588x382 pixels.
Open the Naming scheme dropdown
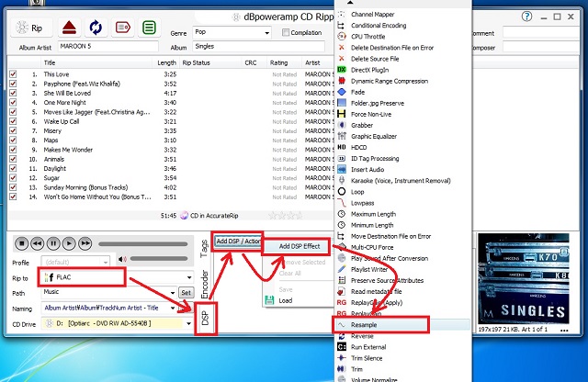coord(173,309)
